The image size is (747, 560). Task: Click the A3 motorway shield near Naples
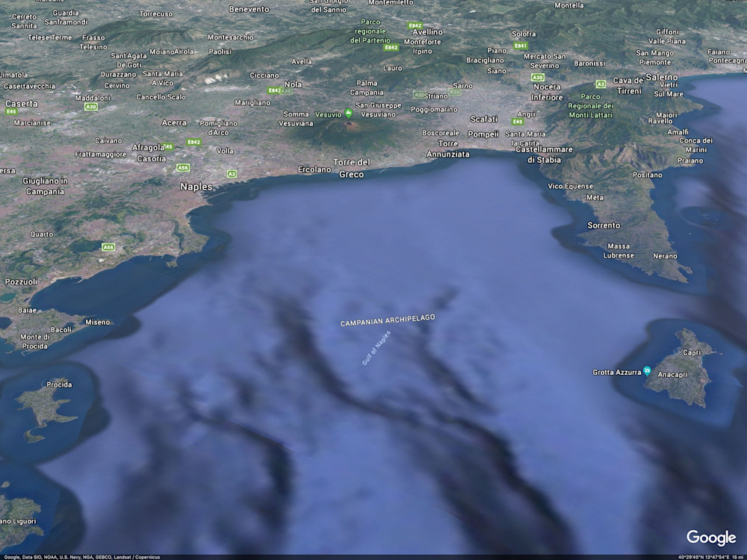pos(232,172)
